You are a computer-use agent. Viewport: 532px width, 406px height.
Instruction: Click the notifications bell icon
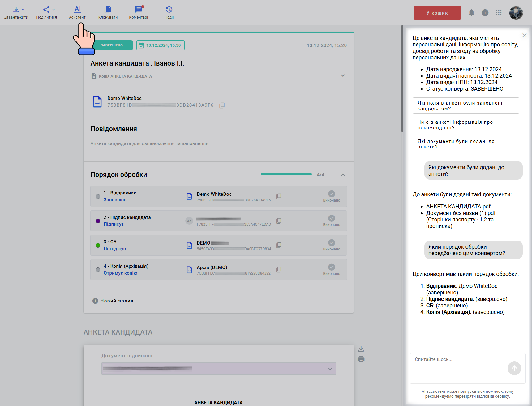pos(471,13)
